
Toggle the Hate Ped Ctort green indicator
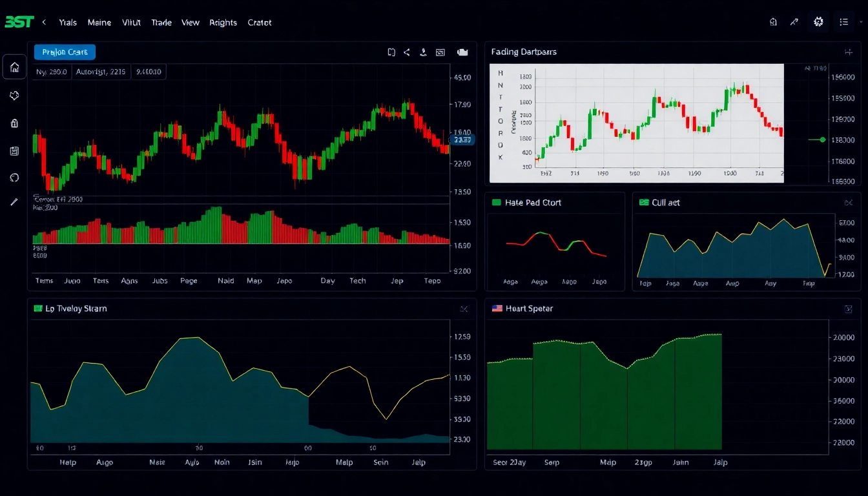[x=496, y=203]
